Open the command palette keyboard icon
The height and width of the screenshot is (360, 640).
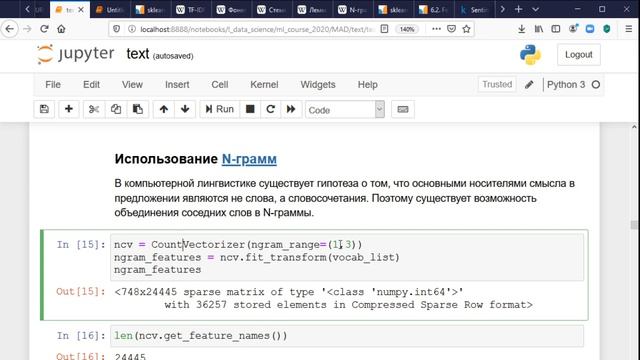coord(403,109)
